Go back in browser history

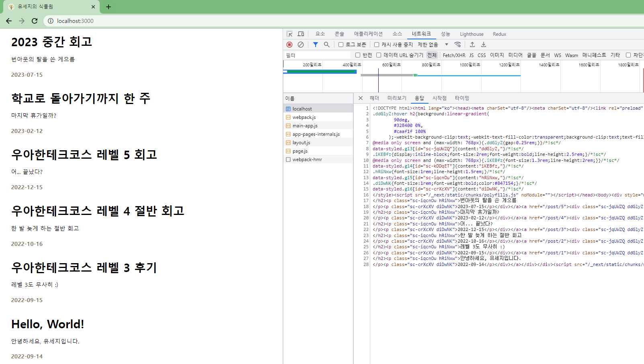tap(9, 21)
